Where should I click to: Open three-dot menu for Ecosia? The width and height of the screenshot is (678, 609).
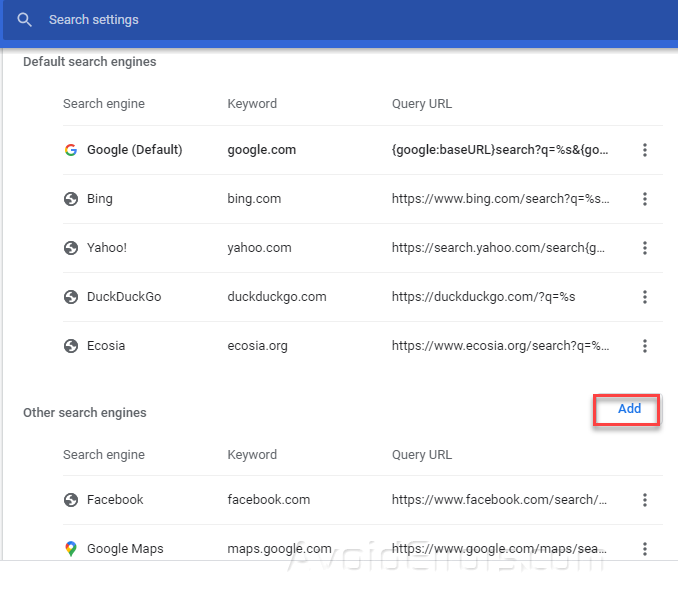click(x=645, y=346)
